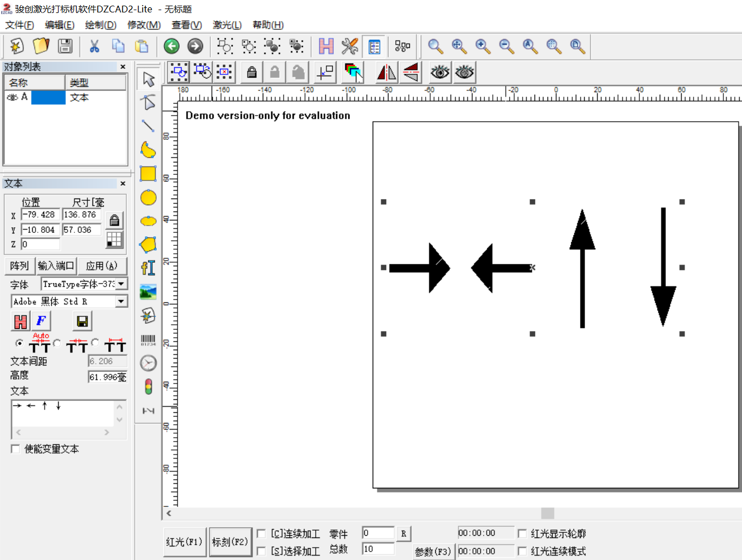Open the 编辑(E) menu
The width and height of the screenshot is (742, 560).
coord(60,25)
